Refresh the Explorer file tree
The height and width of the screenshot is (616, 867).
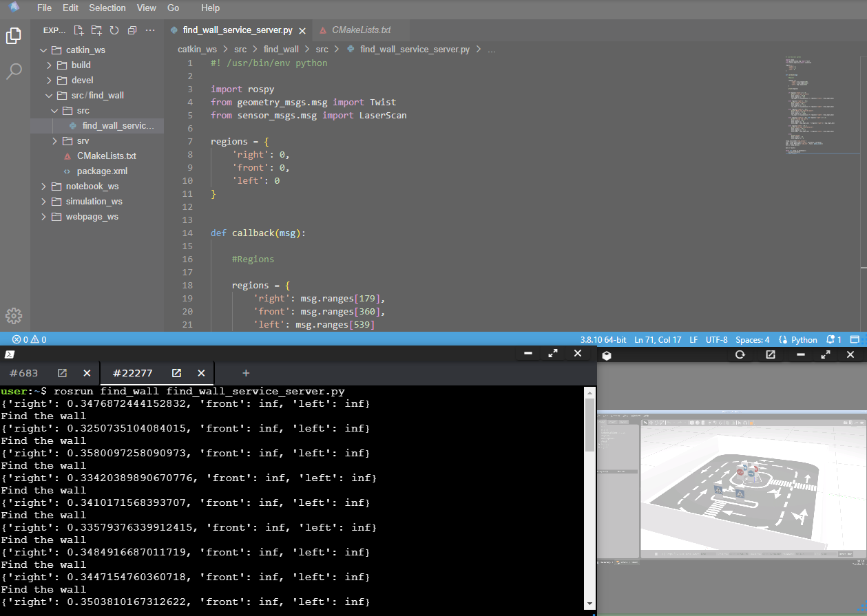pos(114,30)
